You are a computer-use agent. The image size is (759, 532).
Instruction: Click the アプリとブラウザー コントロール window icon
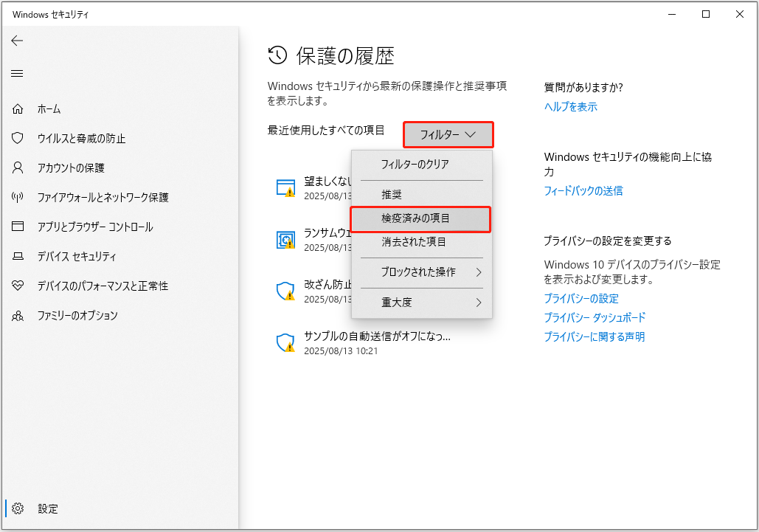(x=18, y=227)
